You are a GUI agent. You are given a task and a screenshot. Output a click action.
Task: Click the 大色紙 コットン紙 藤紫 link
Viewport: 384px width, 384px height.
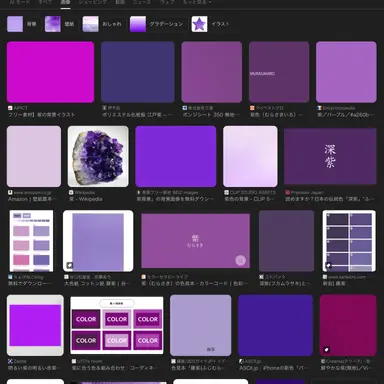pos(96,284)
